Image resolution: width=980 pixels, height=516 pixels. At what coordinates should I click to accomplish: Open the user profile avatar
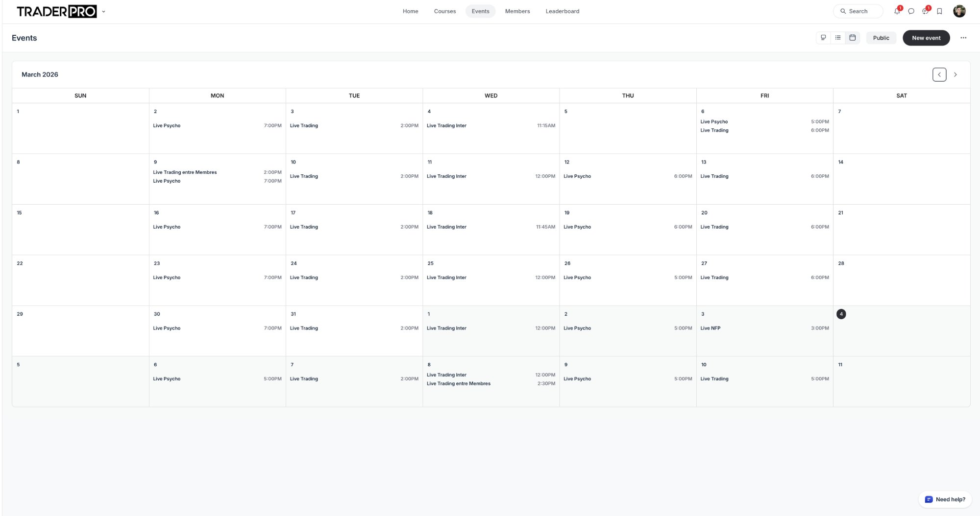(x=959, y=11)
